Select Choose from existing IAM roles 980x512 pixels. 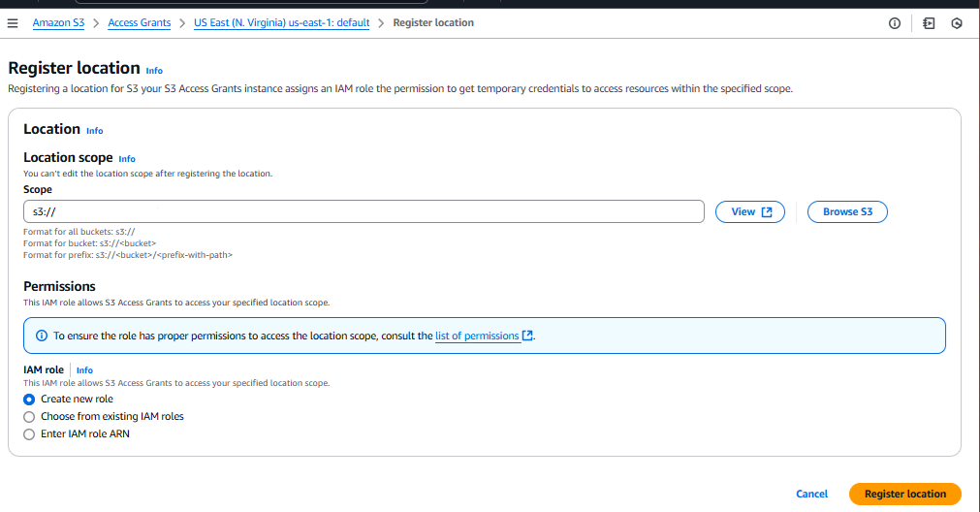pyautogui.click(x=29, y=416)
